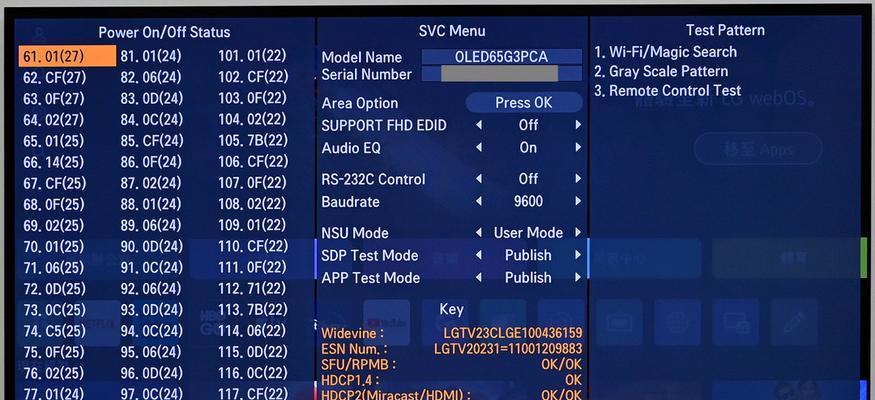Select status entry 105. 7B(22)
This screenshot has width=875, height=400.
tap(253, 140)
